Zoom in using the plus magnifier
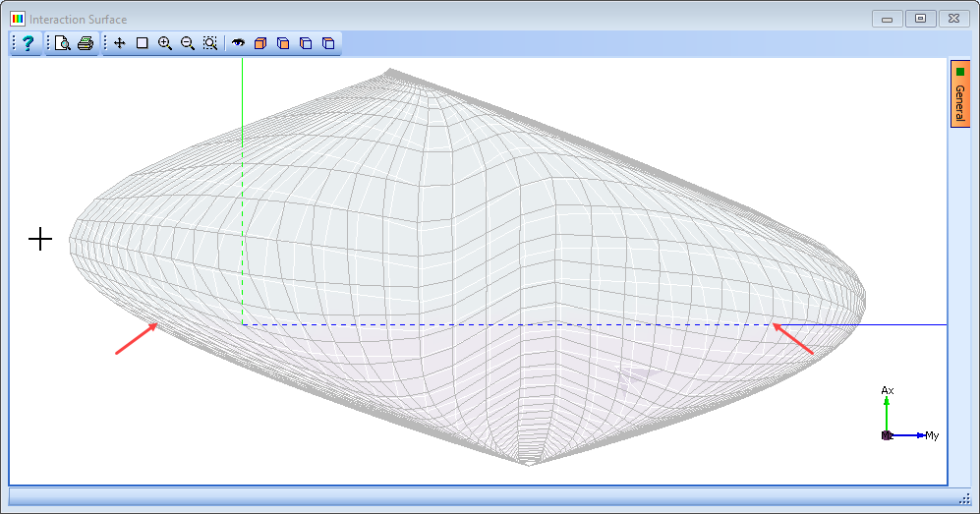Screen dimensions: 980x514 pos(165,43)
